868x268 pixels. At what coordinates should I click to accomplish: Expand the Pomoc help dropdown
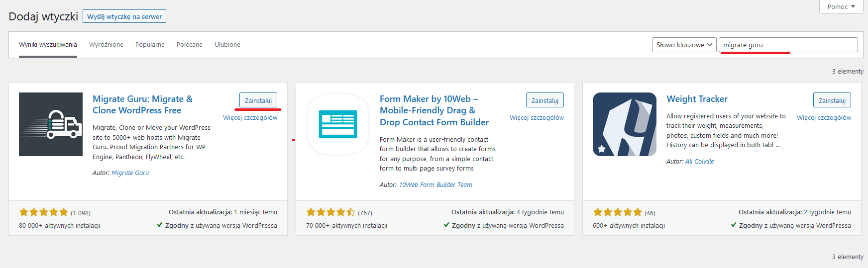click(x=841, y=6)
